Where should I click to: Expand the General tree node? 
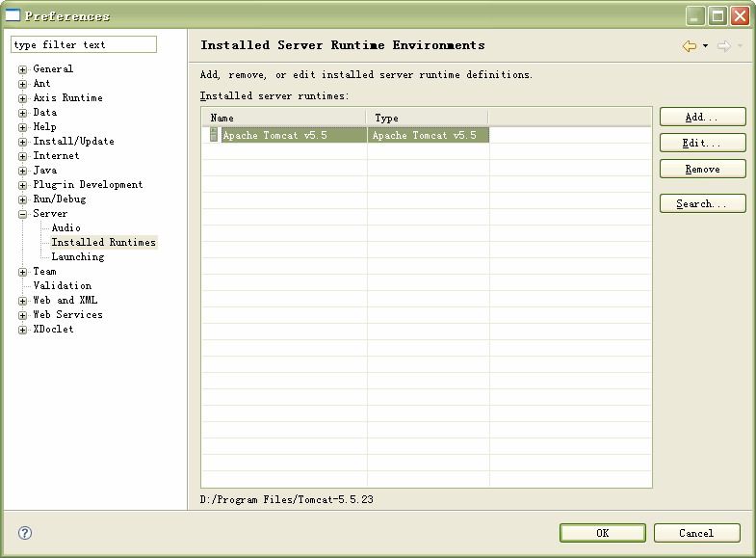(23, 69)
